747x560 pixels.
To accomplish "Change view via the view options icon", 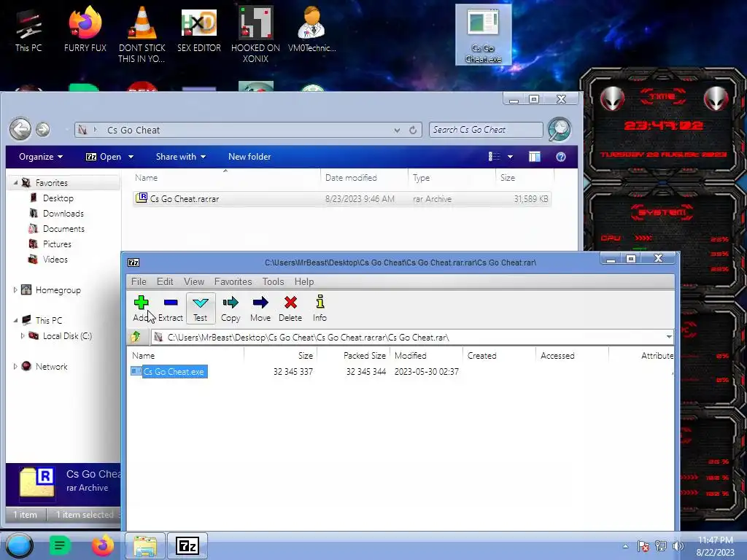I will click(x=495, y=157).
